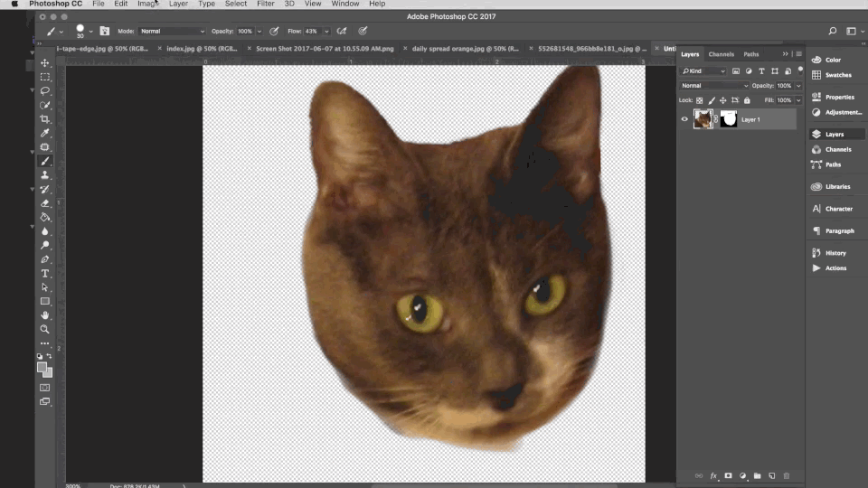
Task: Open the layer blend mode dropdown
Action: coord(714,86)
